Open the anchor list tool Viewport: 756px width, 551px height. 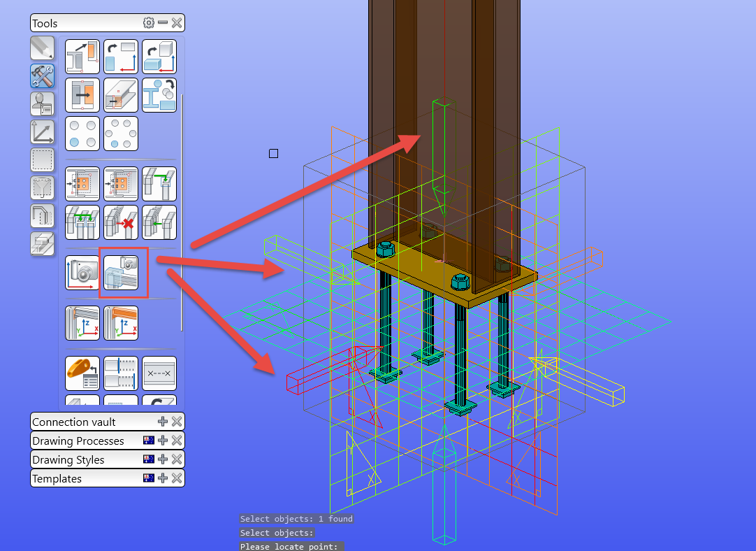(82, 373)
